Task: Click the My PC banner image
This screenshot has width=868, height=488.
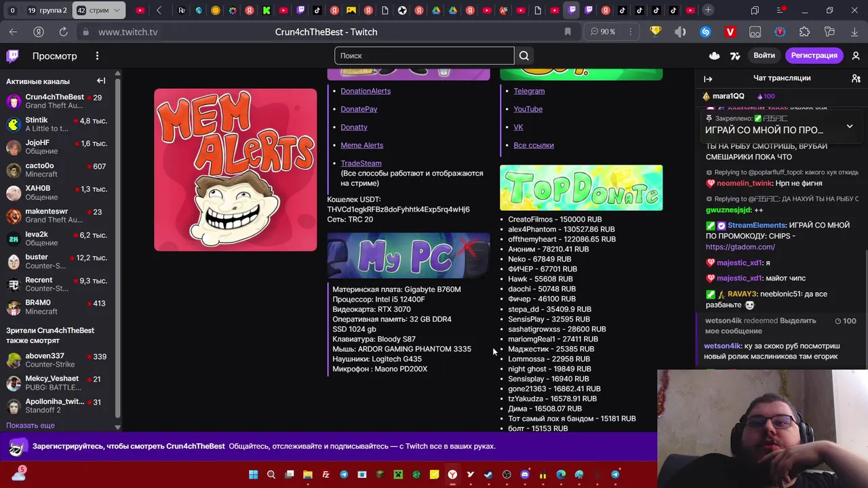Action: pos(408,256)
